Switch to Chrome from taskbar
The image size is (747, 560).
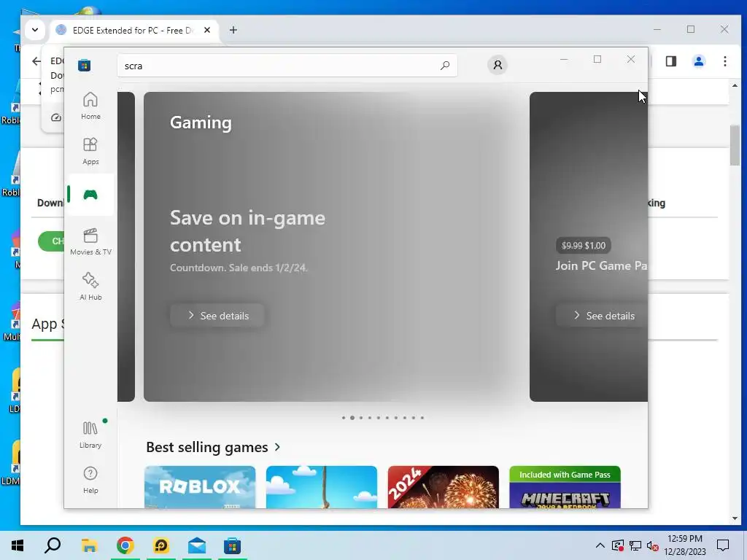pyautogui.click(x=125, y=545)
